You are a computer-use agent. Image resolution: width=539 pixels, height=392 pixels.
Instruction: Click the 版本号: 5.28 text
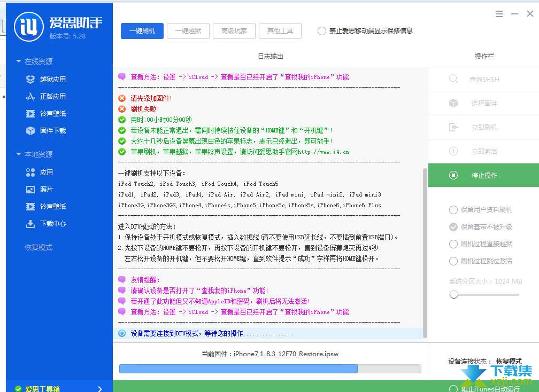pos(67,36)
